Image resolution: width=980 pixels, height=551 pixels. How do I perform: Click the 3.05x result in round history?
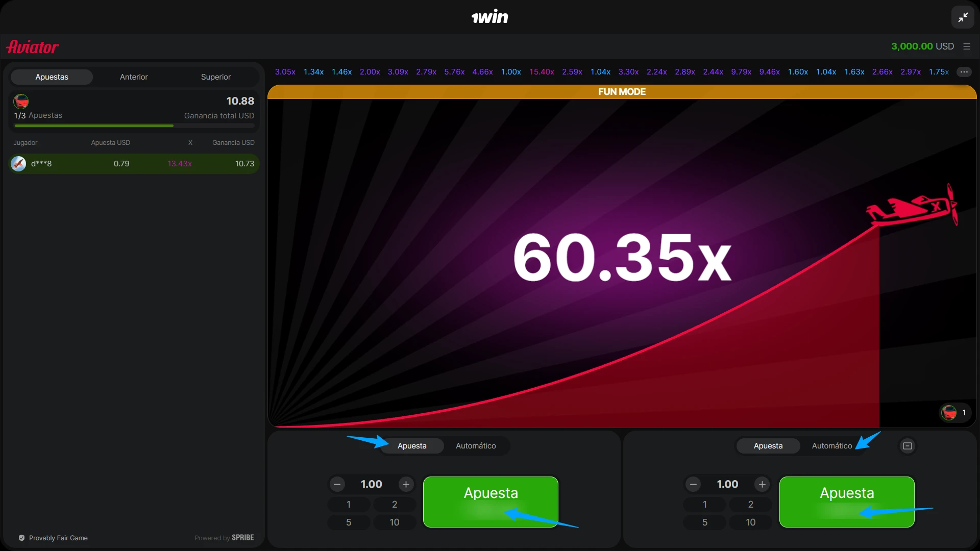pyautogui.click(x=285, y=72)
